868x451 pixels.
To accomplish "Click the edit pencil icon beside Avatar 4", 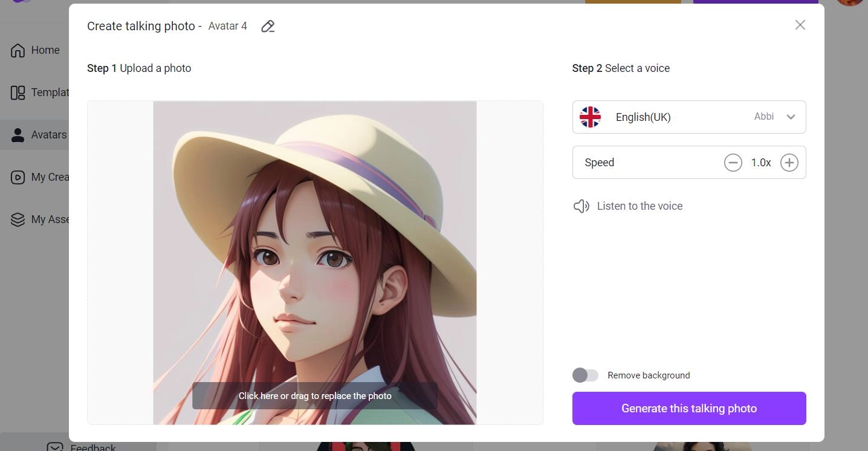I will [268, 26].
